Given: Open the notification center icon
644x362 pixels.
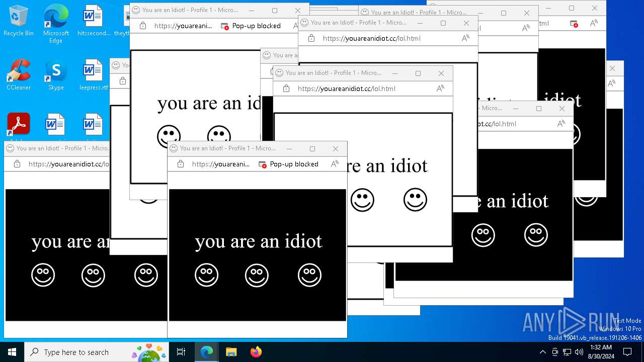Looking at the screenshot, I should click(627, 352).
